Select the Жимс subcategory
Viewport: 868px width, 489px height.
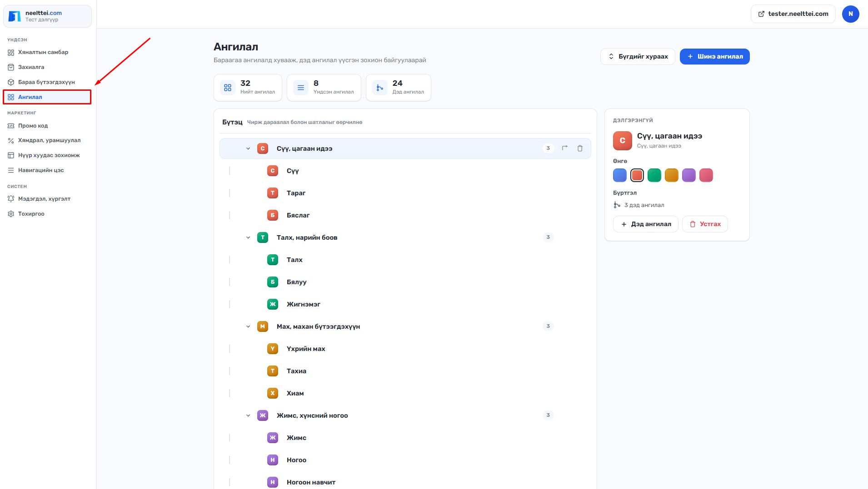point(405,438)
